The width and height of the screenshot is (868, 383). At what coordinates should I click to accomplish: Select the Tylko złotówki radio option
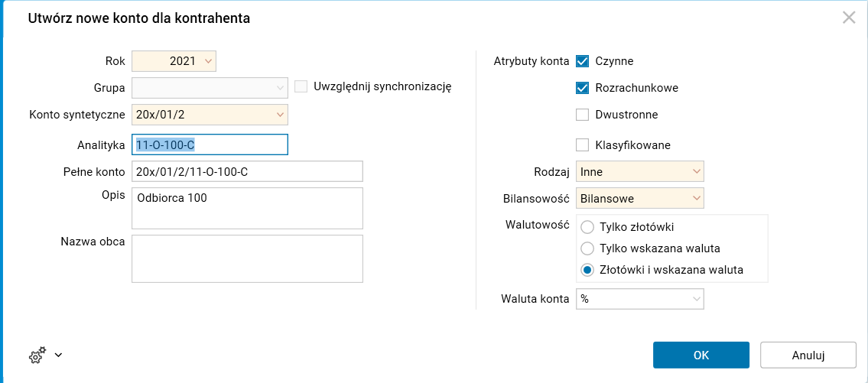coord(587,227)
